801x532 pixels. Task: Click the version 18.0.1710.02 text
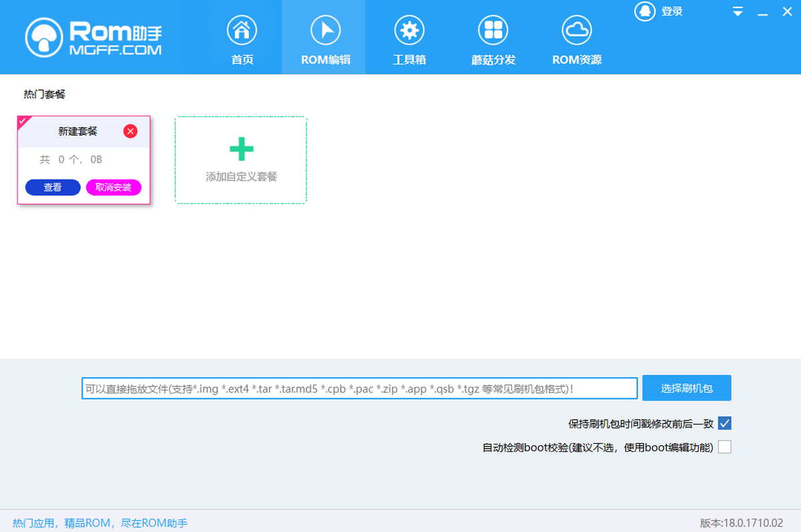(x=742, y=523)
